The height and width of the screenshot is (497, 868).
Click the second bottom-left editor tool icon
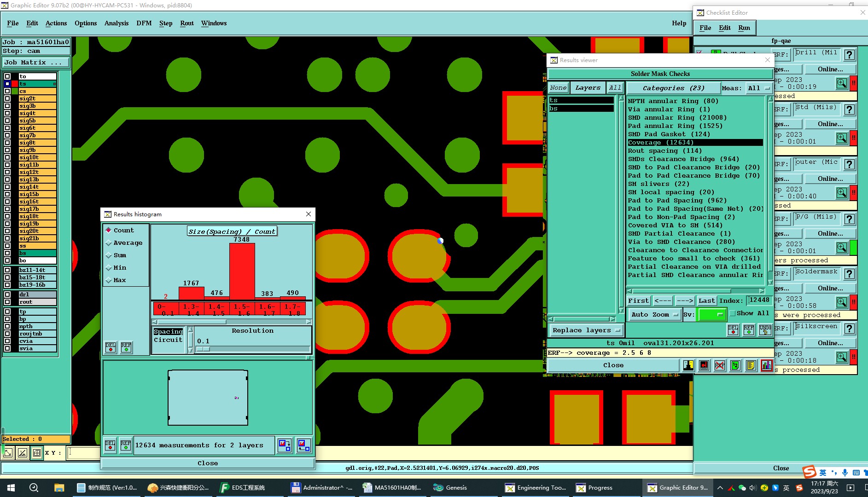23,453
